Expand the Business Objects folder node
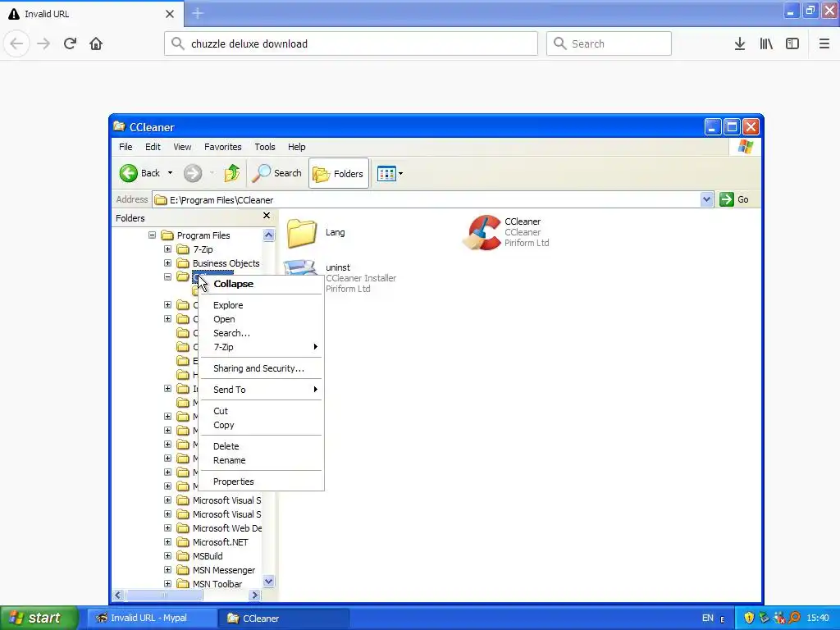840x630 pixels. [x=167, y=263]
